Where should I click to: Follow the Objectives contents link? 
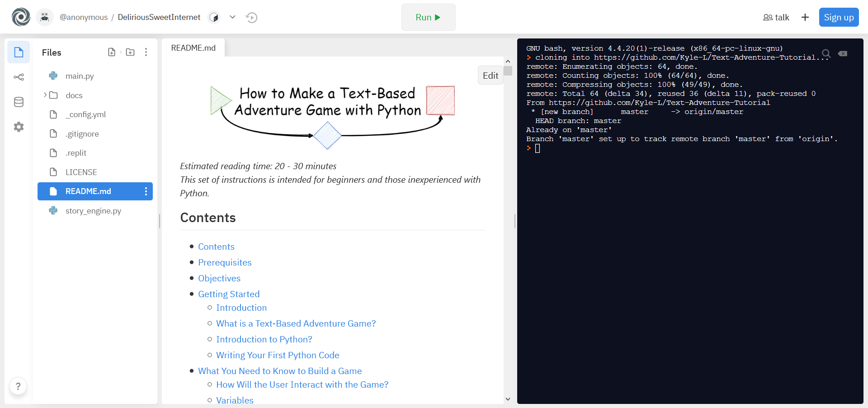pyautogui.click(x=219, y=278)
